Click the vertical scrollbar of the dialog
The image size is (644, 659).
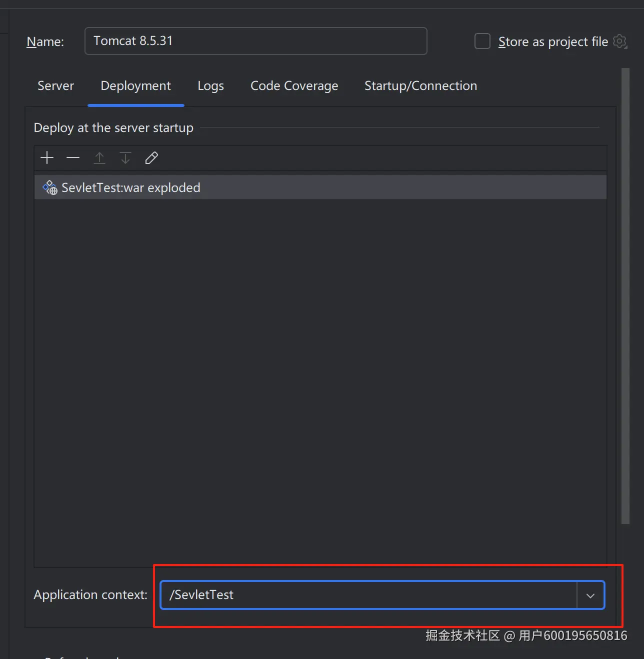[x=625, y=296]
